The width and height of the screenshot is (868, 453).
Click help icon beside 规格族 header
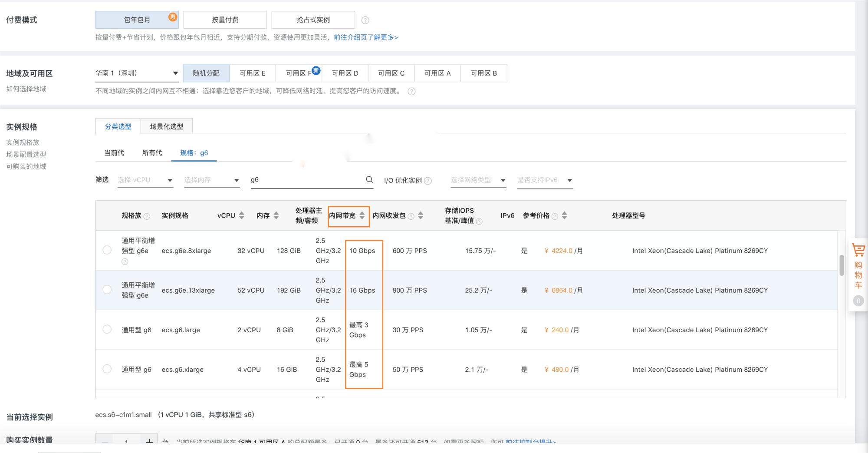[147, 216]
